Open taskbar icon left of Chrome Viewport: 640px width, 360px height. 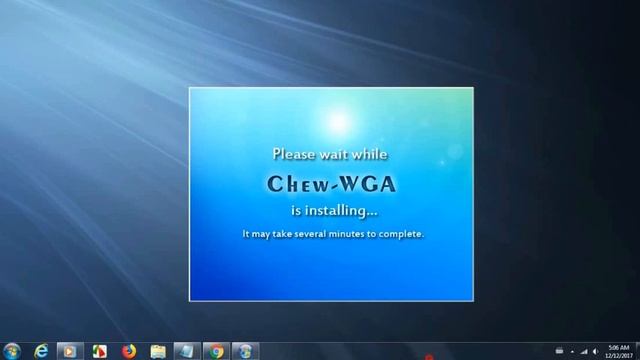(187, 351)
